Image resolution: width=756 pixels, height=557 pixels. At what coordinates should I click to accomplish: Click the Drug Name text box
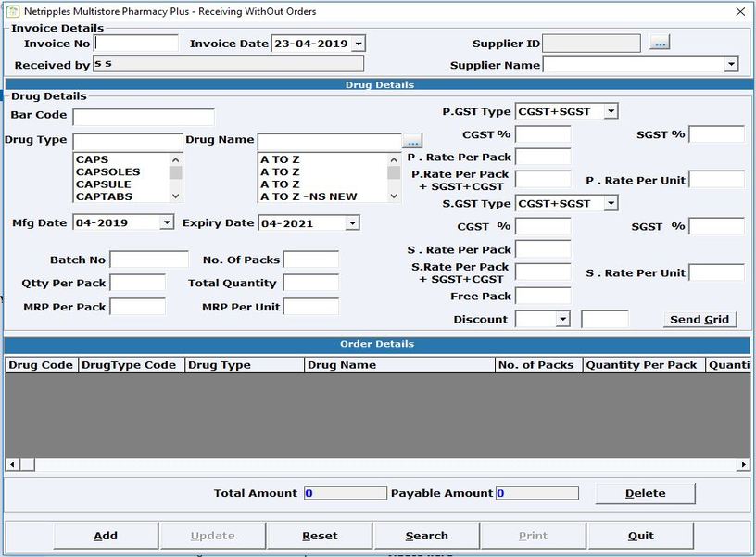coord(329,142)
